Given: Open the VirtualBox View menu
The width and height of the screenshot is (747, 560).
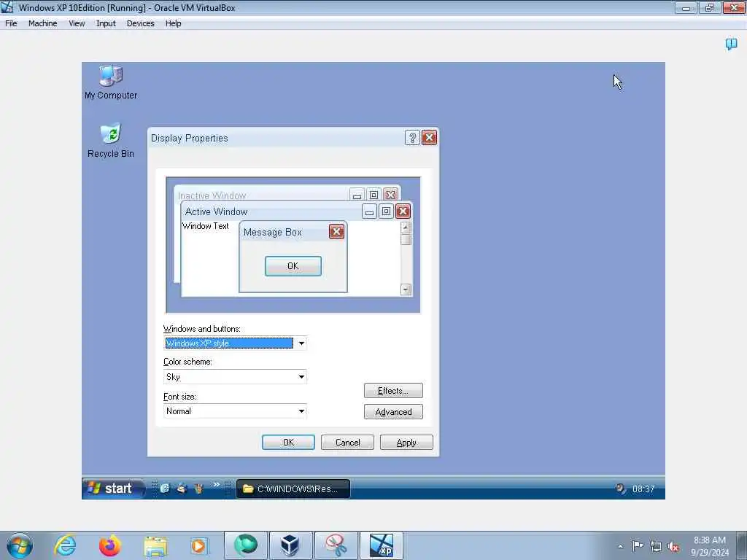Looking at the screenshot, I should (x=77, y=23).
